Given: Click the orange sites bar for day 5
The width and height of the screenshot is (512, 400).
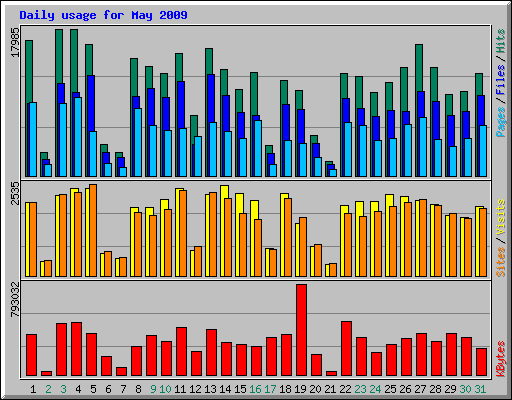Looking at the screenshot, I should [x=93, y=230].
